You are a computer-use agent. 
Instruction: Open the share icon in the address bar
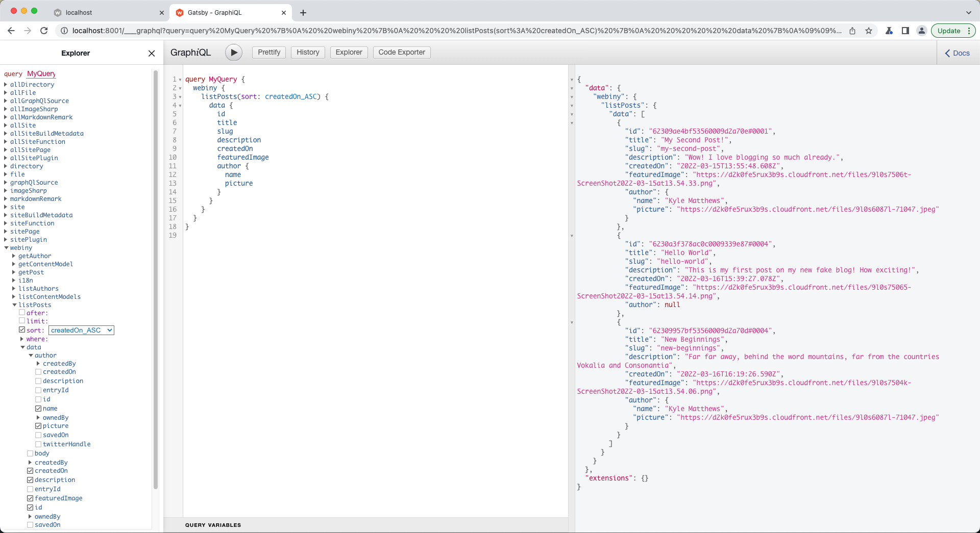pyautogui.click(x=852, y=31)
